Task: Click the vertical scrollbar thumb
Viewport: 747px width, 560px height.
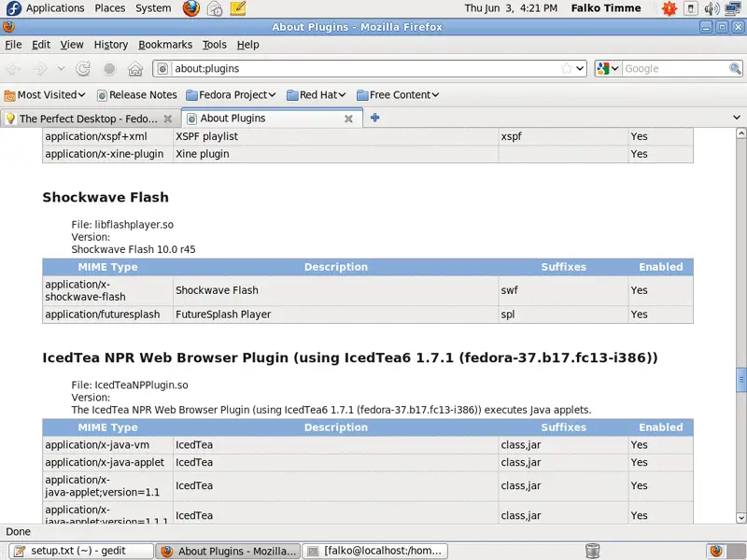Action: tap(740, 380)
